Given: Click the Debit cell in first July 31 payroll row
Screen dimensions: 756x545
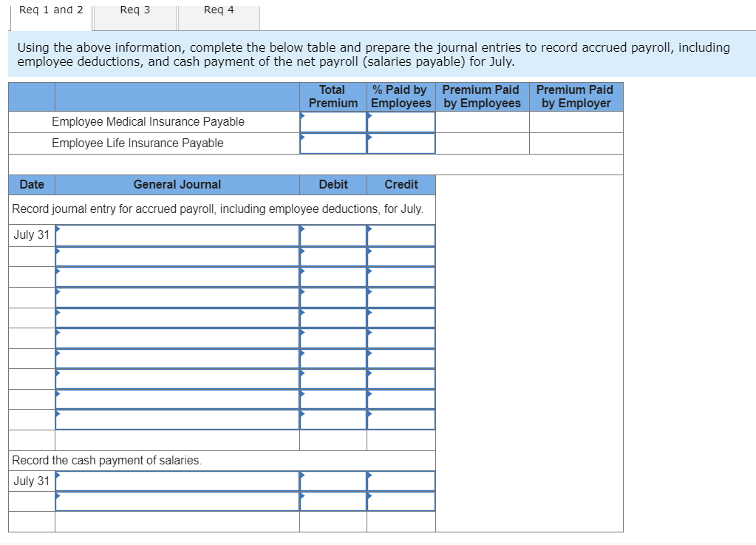Looking at the screenshot, I should [x=333, y=235].
